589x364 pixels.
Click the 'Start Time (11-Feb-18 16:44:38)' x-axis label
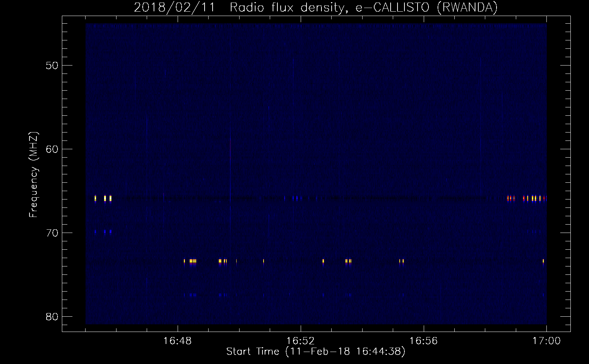click(x=316, y=352)
